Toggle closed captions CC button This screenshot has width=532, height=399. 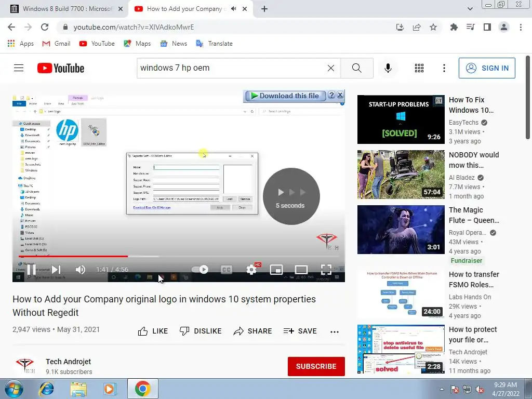(x=227, y=270)
